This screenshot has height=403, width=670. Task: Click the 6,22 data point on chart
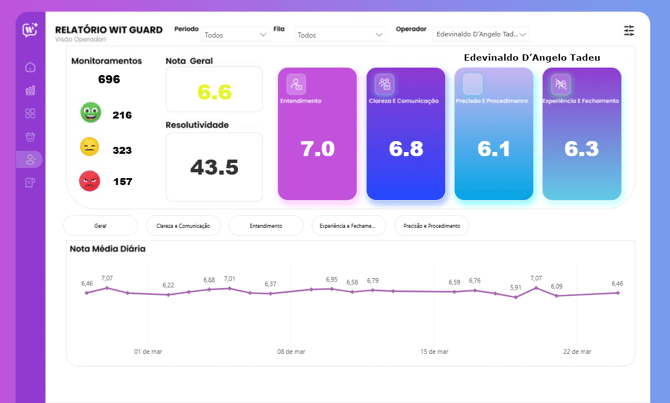tap(168, 294)
